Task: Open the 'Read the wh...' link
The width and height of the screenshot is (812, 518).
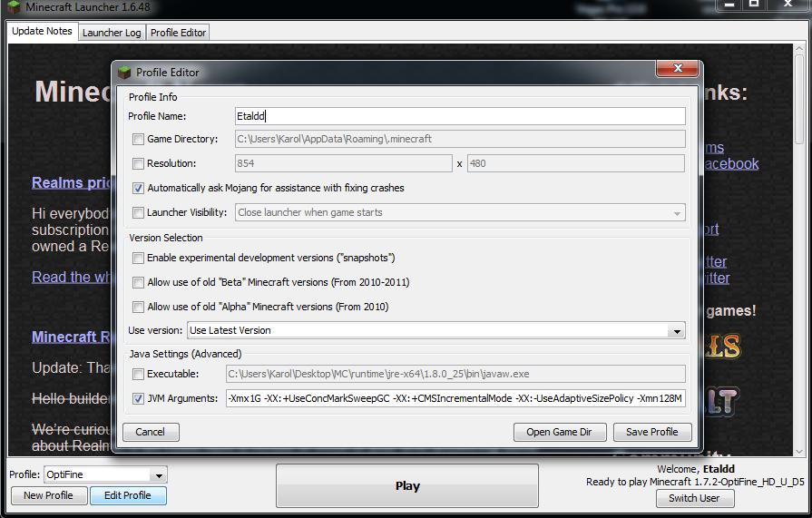Action: (72, 277)
